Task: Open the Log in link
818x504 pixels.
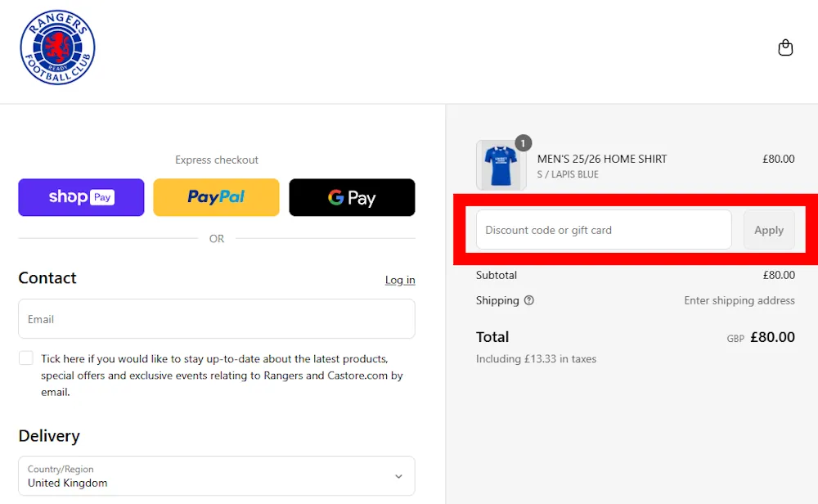Action: coord(400,280)
